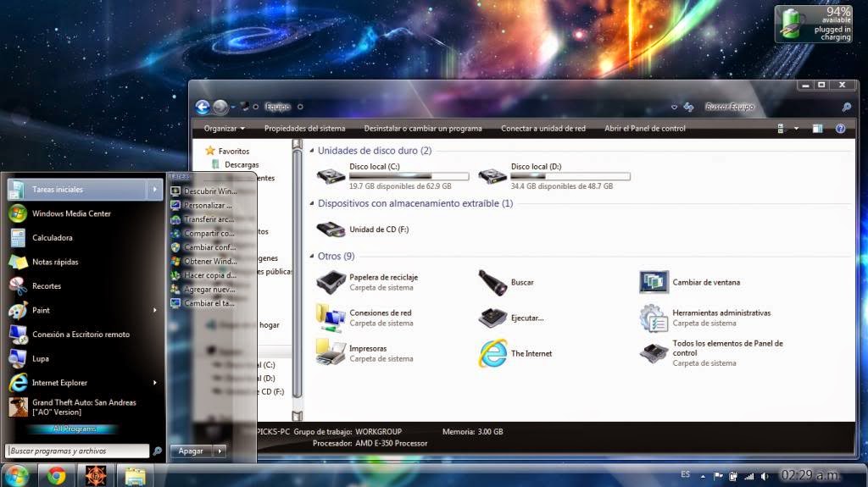Select the Disco local (C:) drive icon
This screenshot has height=487, width=868.
tap(331, 176)
